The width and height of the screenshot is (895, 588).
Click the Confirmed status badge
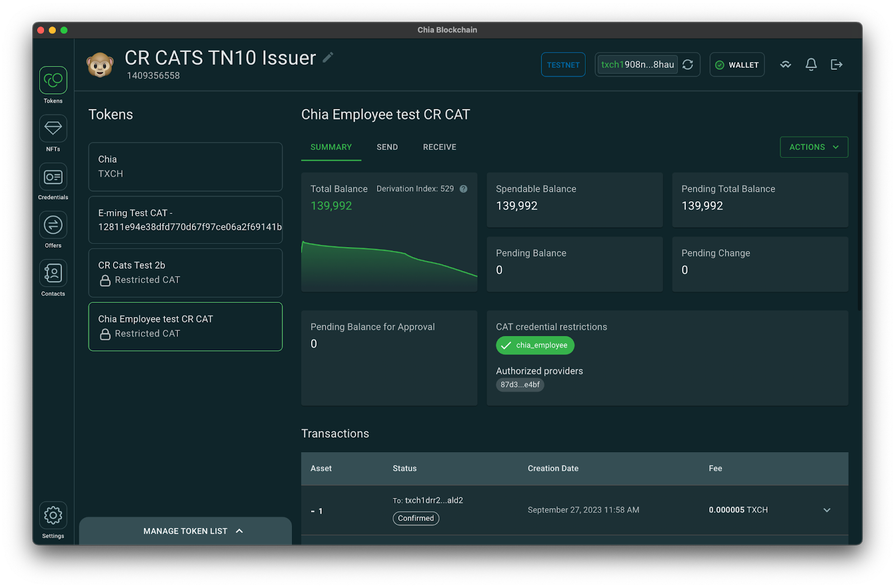click(416, 518)
